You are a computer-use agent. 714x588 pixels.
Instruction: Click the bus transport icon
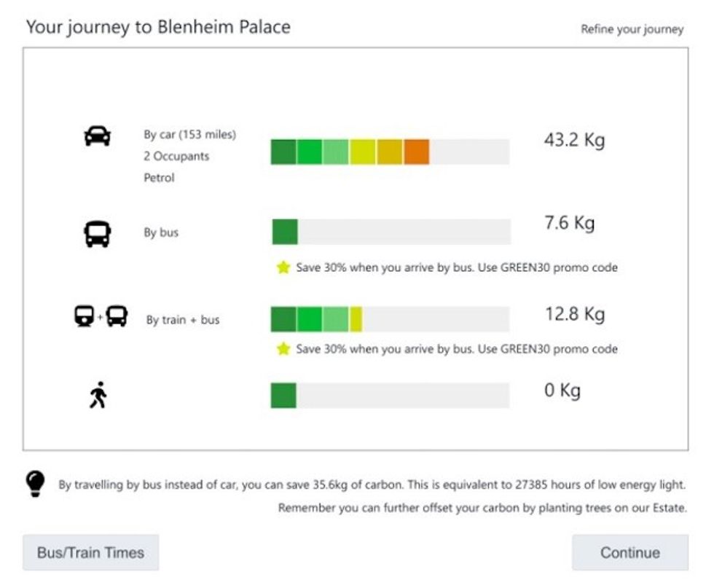coord(98,234)
